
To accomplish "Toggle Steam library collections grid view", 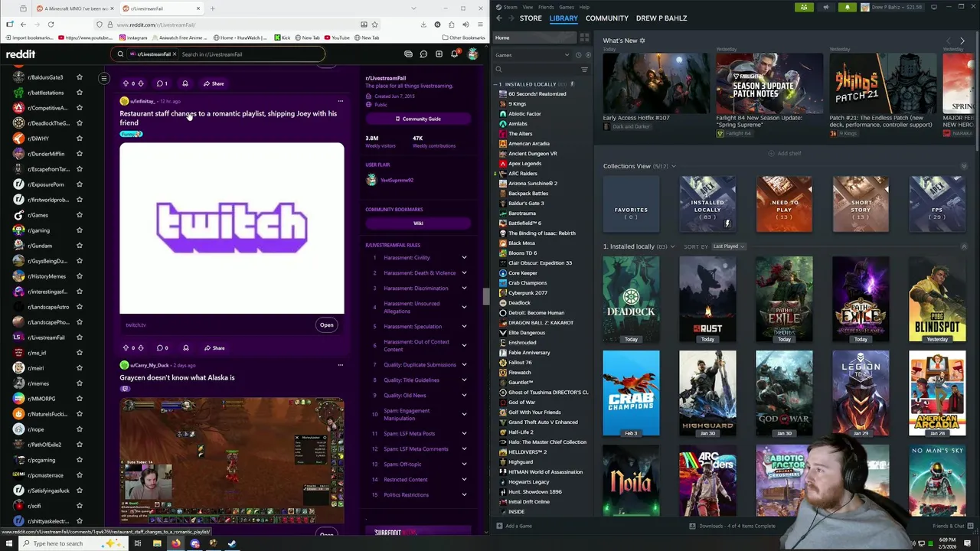I will (584, 37).
